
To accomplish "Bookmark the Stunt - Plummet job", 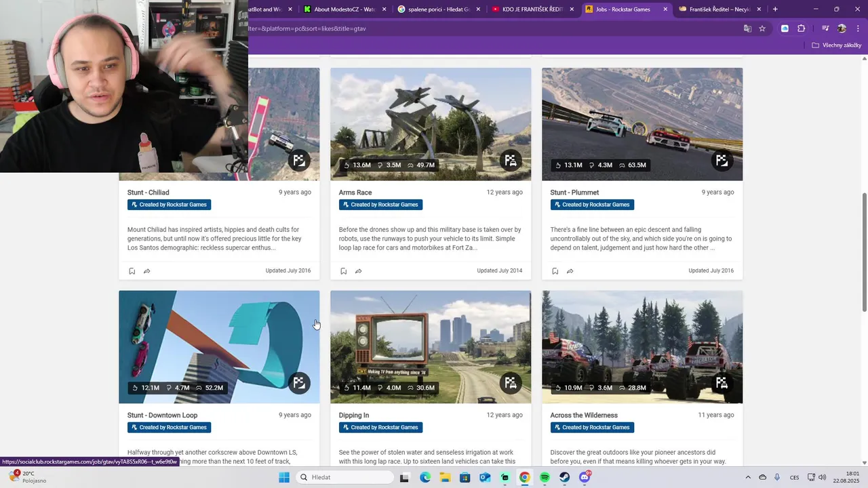I will click(555, 271).
